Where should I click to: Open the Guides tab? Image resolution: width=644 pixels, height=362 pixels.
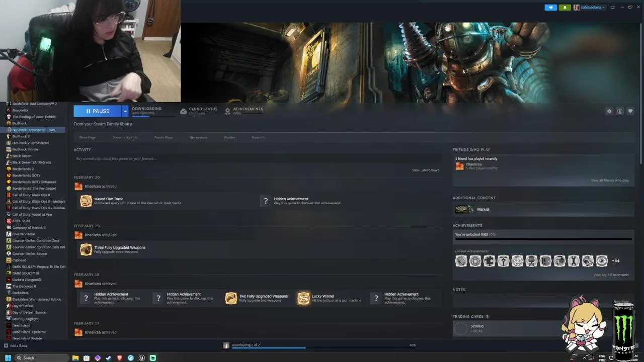(229, 137)
